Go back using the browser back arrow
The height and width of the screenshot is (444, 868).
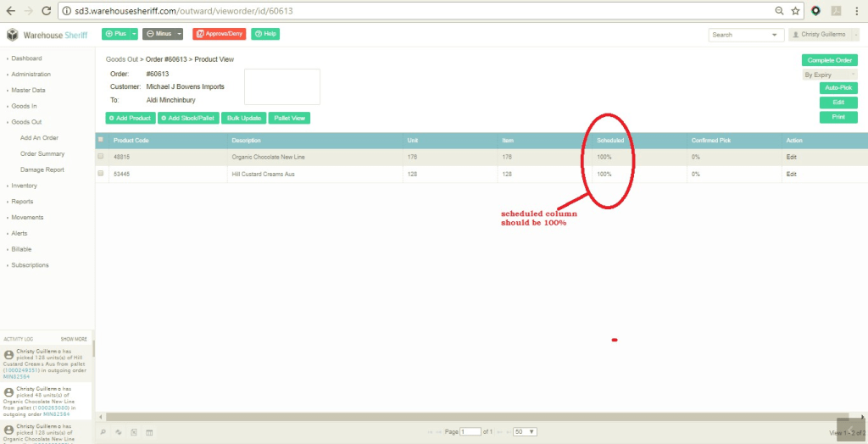point(10,11)
